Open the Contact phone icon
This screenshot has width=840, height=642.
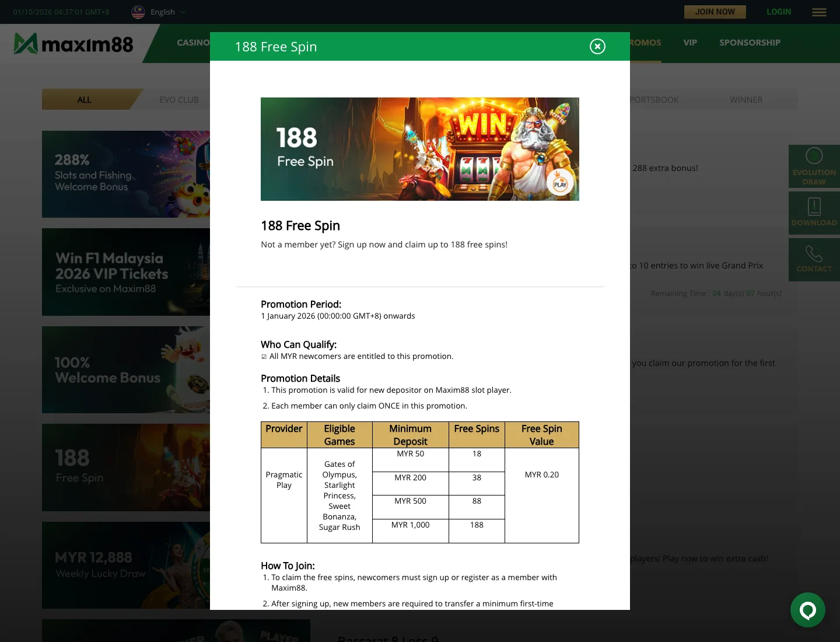[814, 260]
